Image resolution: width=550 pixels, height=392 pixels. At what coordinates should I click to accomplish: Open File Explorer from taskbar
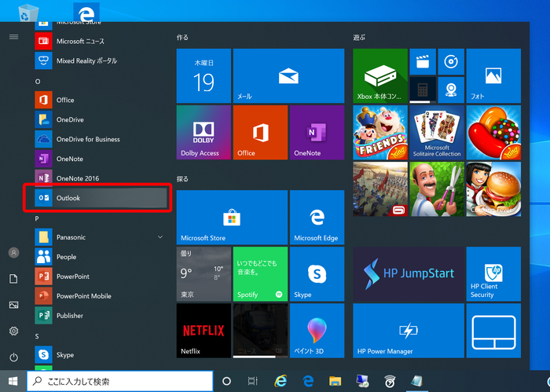pyautogui.click(x=335, y=381)
